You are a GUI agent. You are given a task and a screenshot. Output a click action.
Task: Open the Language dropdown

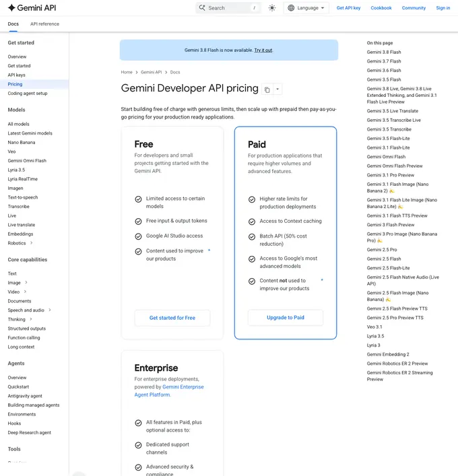point(306,8)
